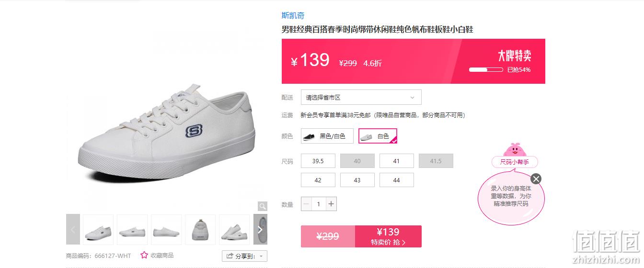Open the 斯凯奇 brand link
Screen dimensions: 644x268
click(x=293, y=15)
